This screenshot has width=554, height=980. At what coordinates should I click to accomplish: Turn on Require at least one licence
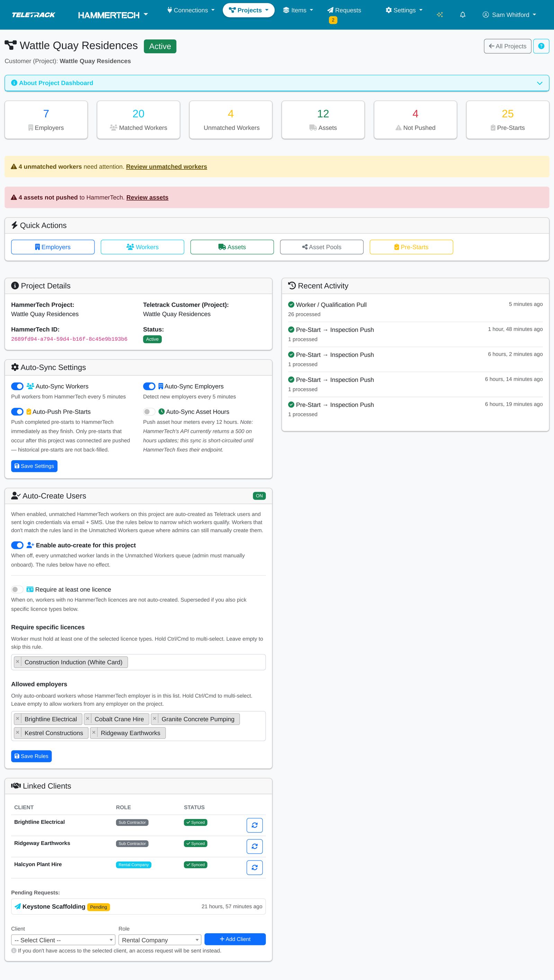pyautogui.click(x=17, y=589)
